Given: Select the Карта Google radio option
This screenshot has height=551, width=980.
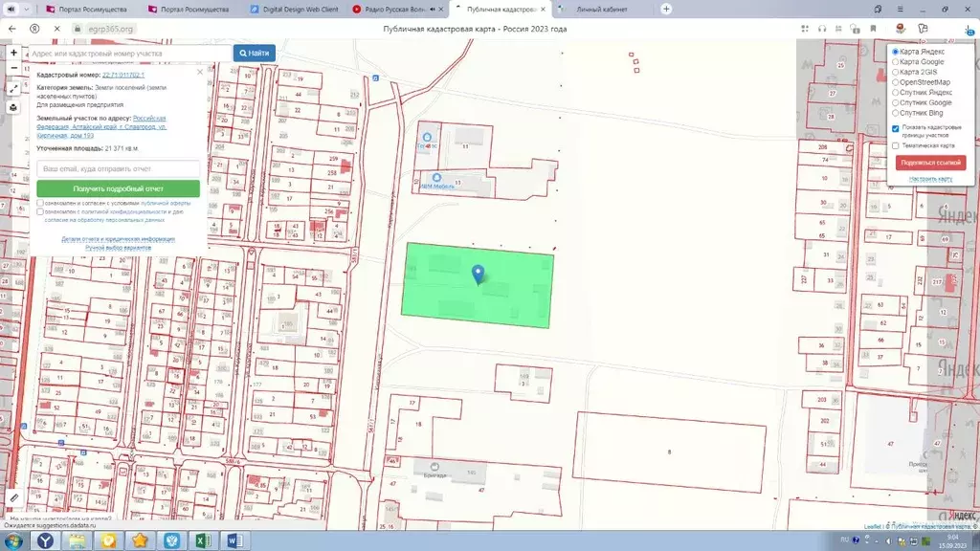Looking at the screenshot, I should (x=895, y=62).
